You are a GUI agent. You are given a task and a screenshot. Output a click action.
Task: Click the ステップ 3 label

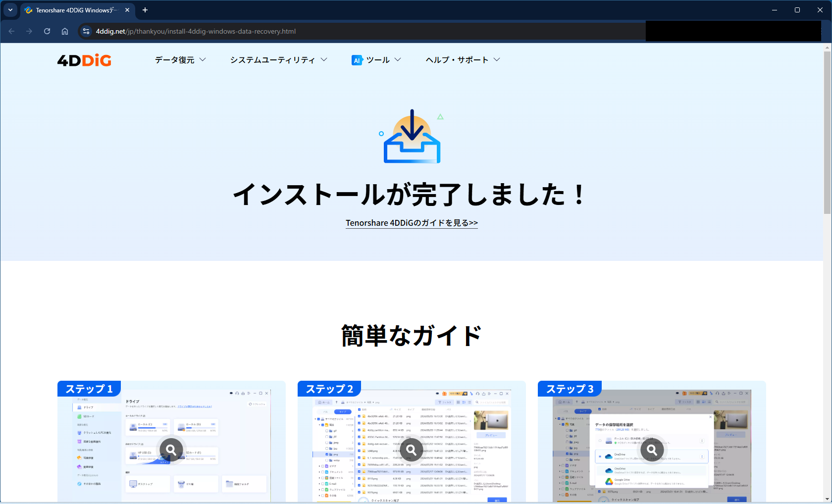click(x=570, y=389)
